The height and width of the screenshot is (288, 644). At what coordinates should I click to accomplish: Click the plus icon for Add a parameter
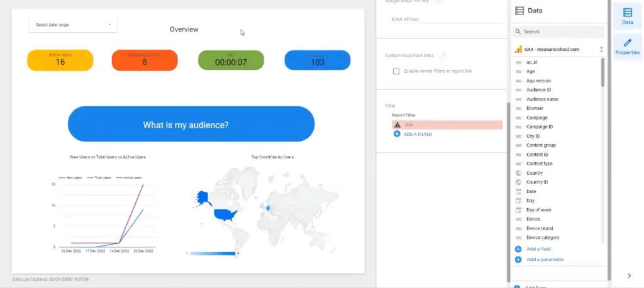[518, 259]
